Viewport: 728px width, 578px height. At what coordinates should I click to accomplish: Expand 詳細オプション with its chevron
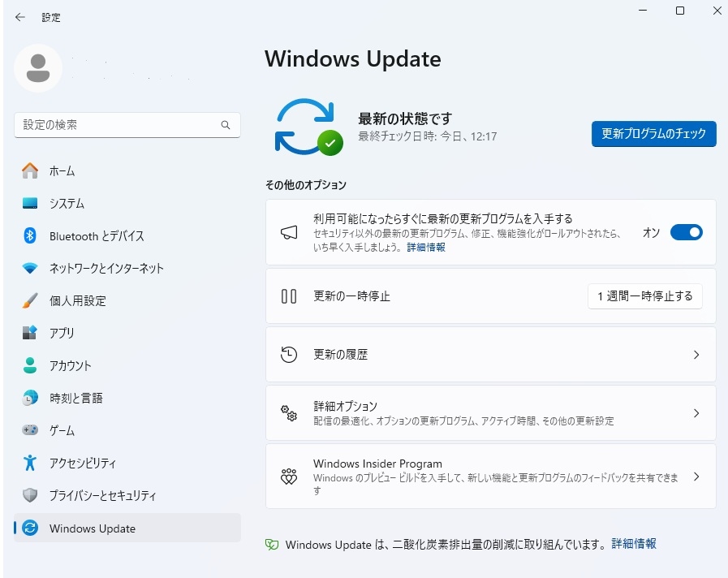pos(696,412)
